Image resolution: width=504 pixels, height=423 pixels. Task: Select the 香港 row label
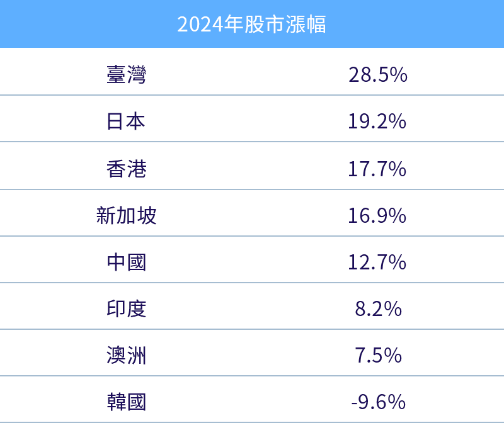click(127, 169)
